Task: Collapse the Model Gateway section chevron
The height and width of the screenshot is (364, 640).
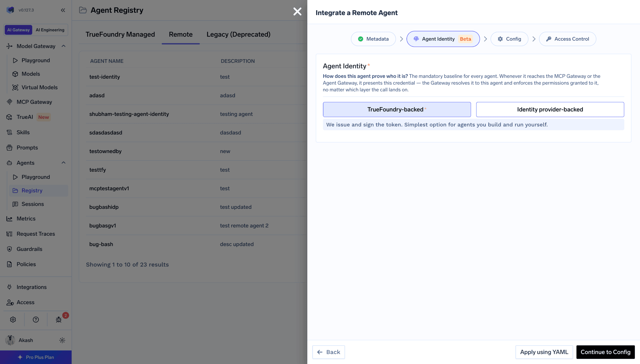Action: coord(63,46)
